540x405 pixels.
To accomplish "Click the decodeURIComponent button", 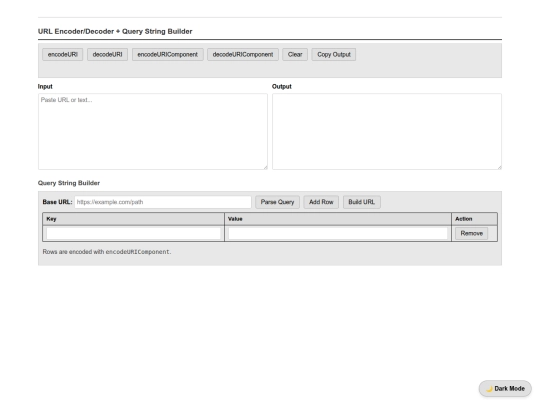I will pos(243,54).
